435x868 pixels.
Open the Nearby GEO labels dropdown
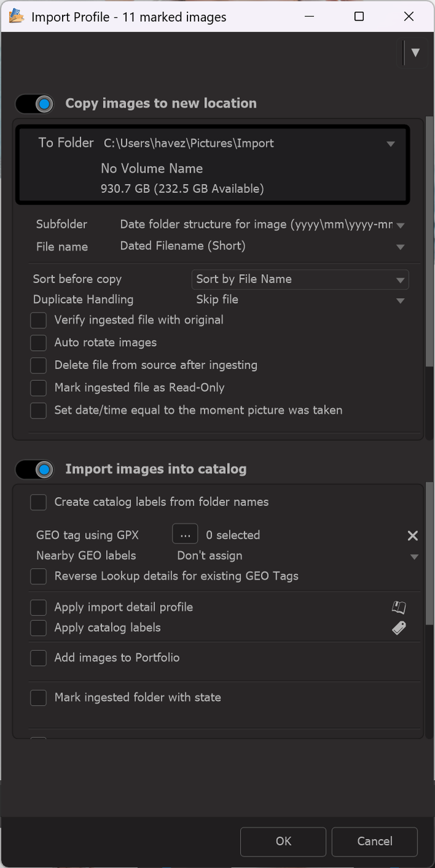coord(414,557)
